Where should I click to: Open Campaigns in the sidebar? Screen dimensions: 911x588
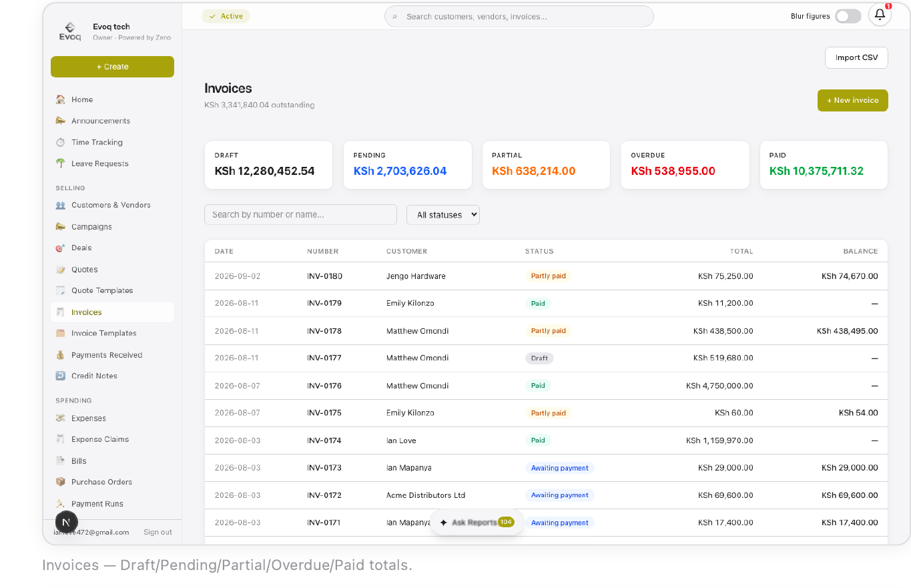pos(112,227)
